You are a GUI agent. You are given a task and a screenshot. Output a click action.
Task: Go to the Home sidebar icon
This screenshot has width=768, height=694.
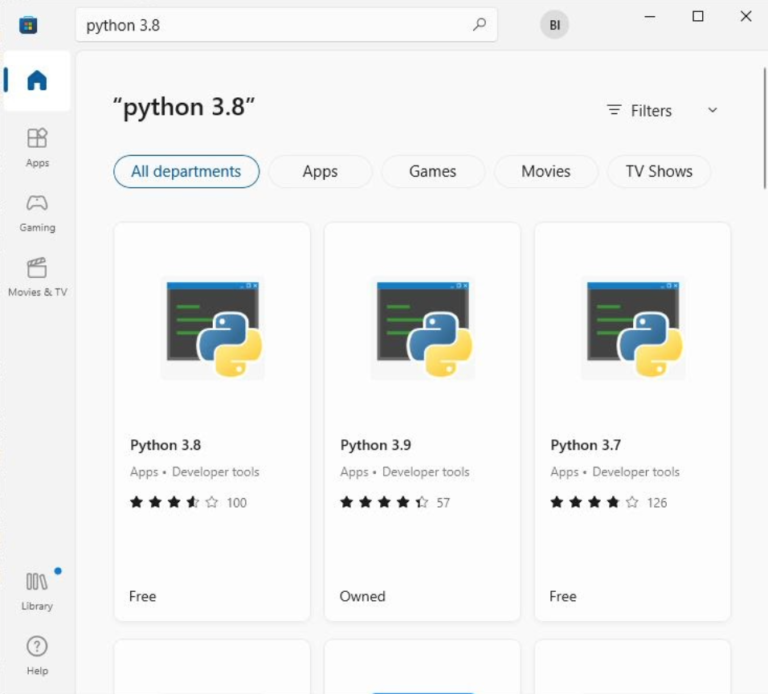tap(37, 81)
